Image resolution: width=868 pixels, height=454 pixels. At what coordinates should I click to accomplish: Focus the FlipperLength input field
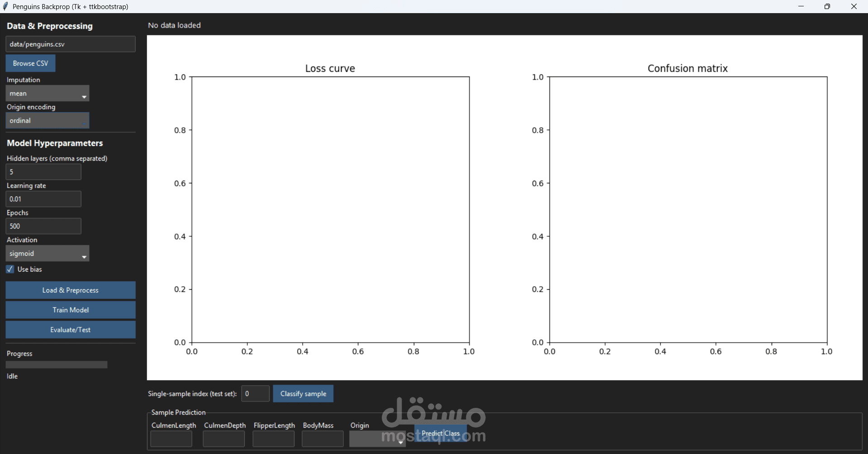click(x=274, y=439)
